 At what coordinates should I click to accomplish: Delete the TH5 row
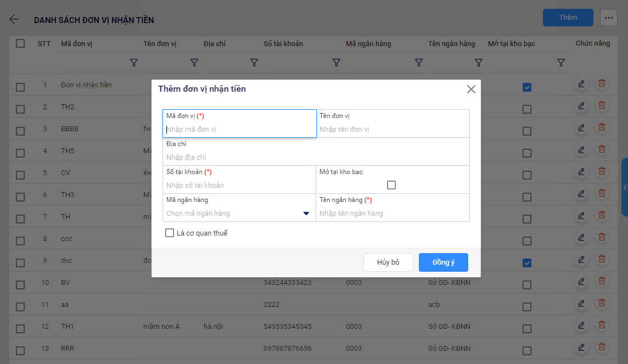point(602,149)
